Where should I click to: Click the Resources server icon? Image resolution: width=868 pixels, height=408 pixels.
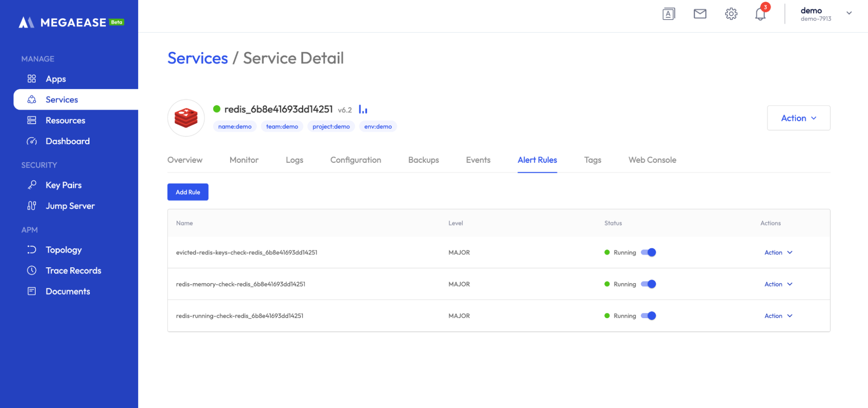pos(32,120)
